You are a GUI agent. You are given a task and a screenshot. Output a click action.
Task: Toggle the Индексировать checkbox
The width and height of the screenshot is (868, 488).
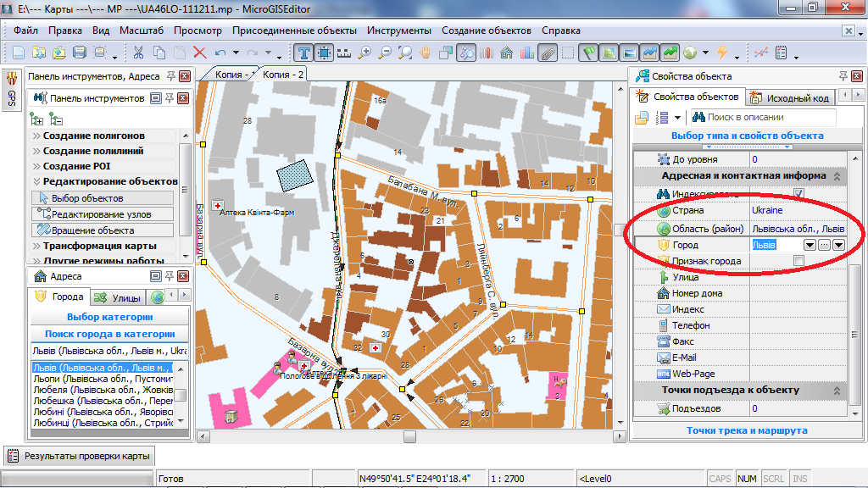coord(798,194)
